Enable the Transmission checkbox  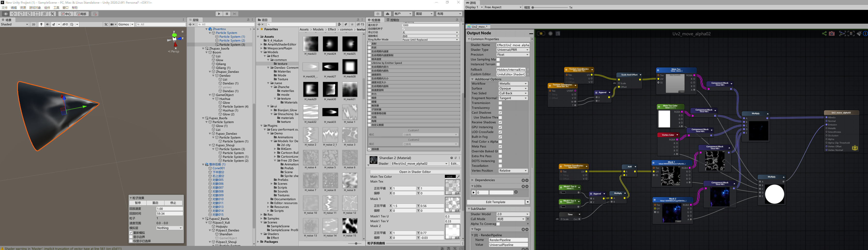tap(500, 103)
